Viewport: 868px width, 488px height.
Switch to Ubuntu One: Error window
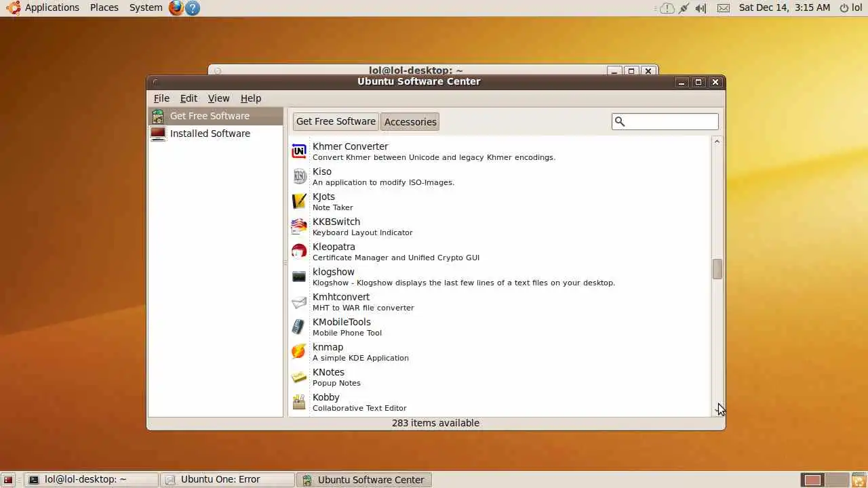click(x=227, y=480)
